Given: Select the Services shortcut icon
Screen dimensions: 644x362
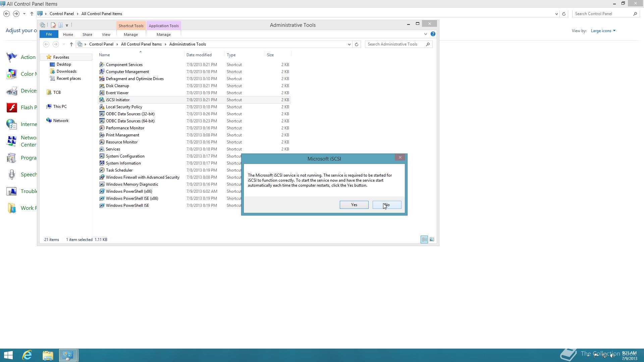Looking at the screenshot, I should pos(102,149).
